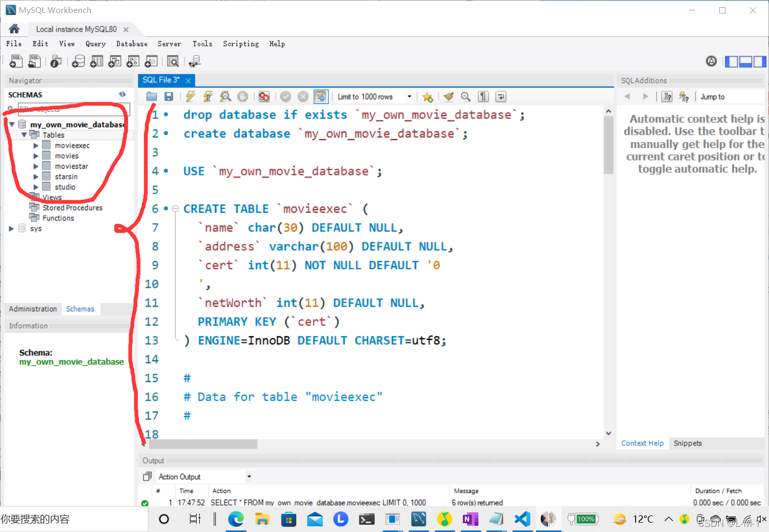Image resolution: width=769 pixels, height=532 pixels.
Task: Click the editor vertical scrollbar thumb
Action: tap(609, 145)
